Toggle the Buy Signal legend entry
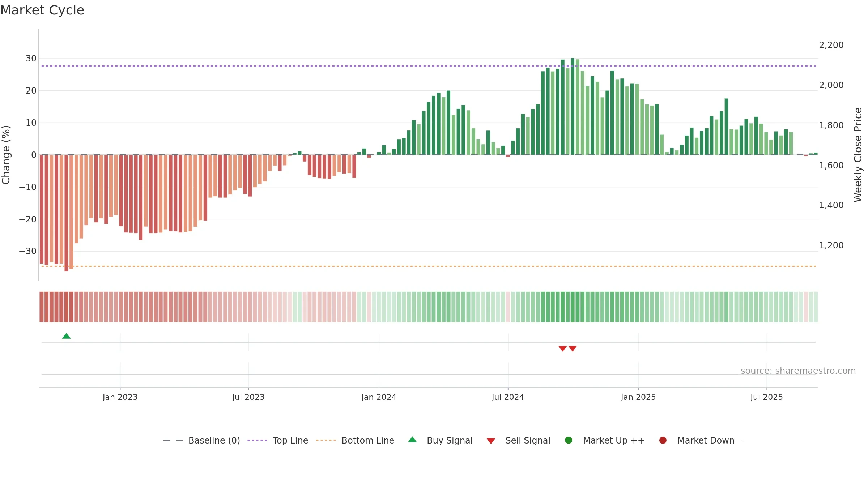The height and width of the screenshot is (488, 868). [x=440, y=440]
